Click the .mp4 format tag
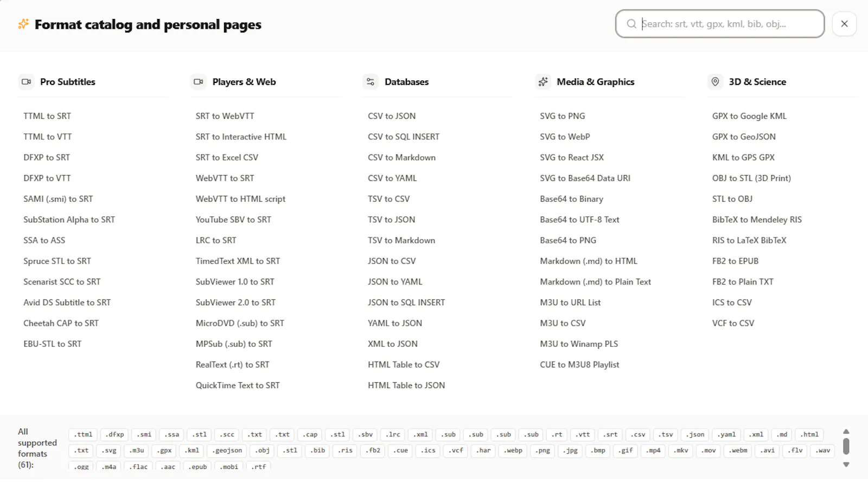 654,450
